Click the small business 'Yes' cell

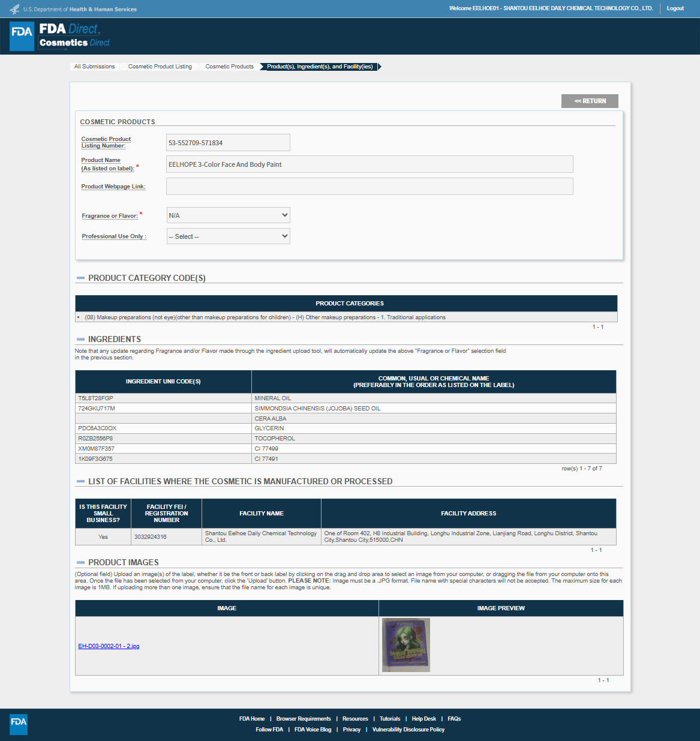[103, 537]
